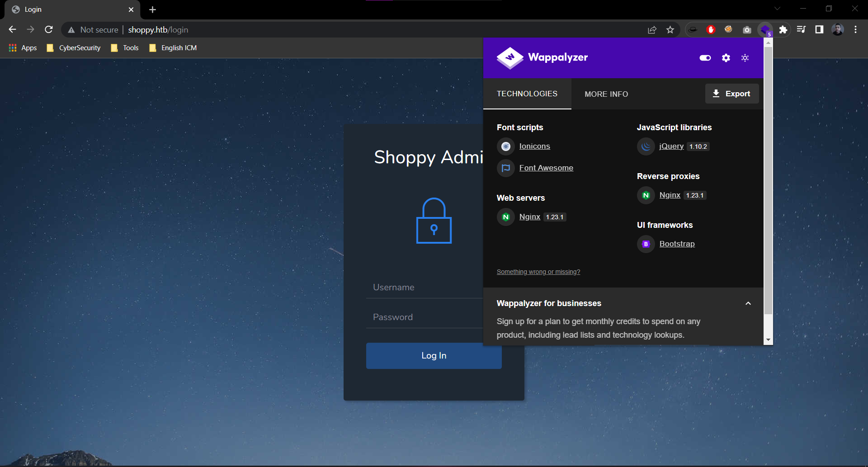Open the jQuery technology link
The image size is (868, 467).
pos(671,146)
